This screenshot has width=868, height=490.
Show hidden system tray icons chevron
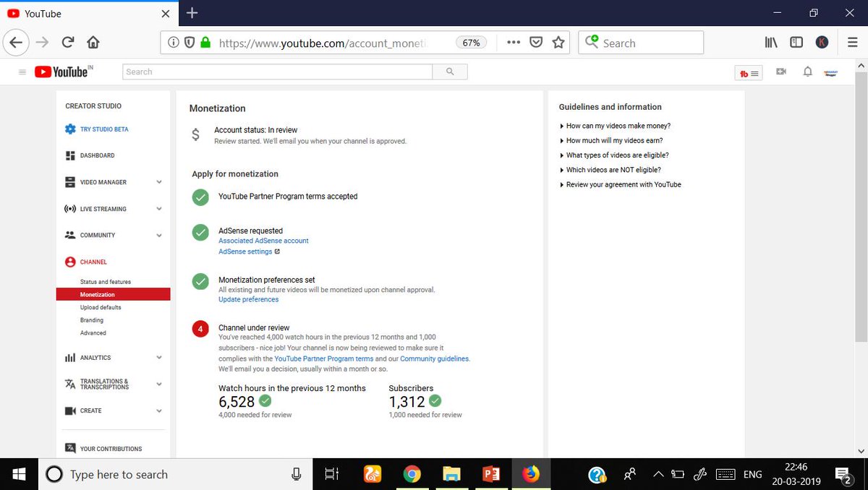658,474
